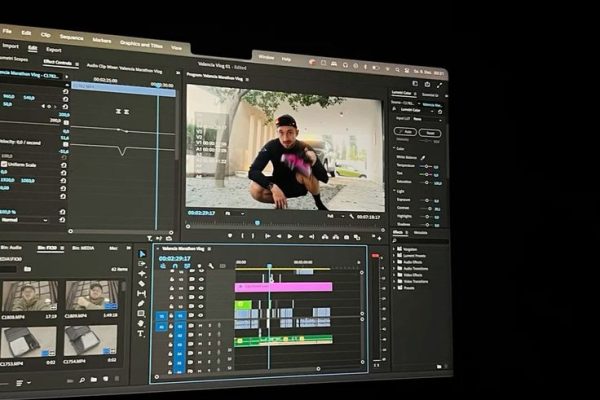Screen dimensions: 600x400
Task: Open the Workspaces icon at top right
Action: point(415,83)
